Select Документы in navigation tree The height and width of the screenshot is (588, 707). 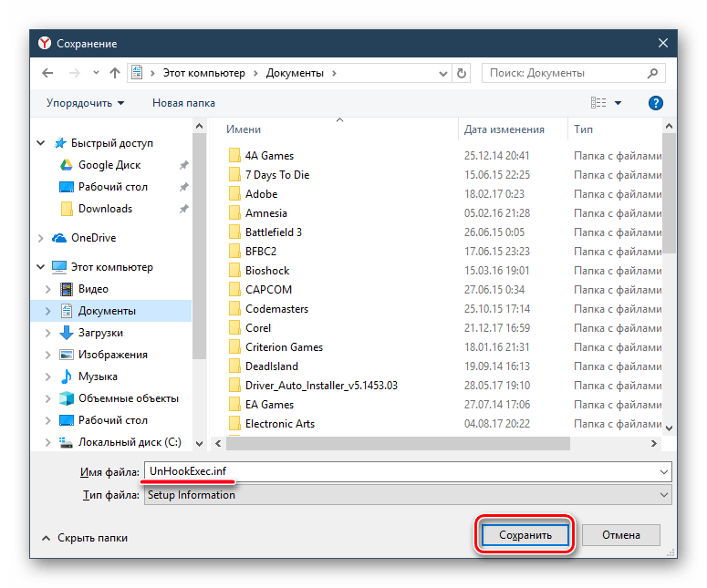[111, 311]
